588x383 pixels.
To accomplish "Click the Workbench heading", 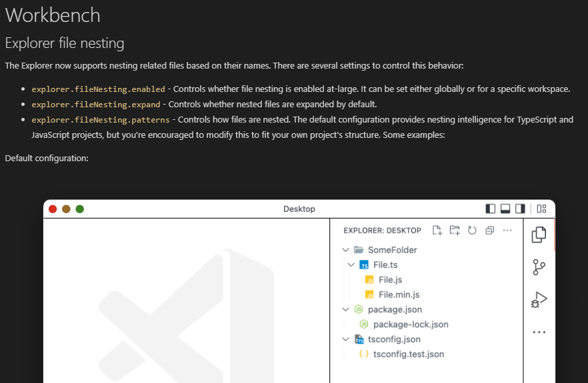I will coord(53,15).
